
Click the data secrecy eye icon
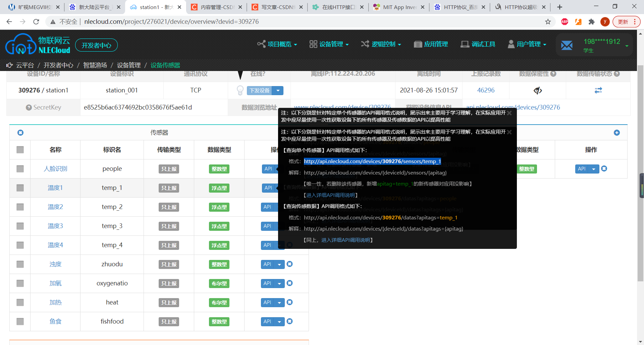point(538,90)
